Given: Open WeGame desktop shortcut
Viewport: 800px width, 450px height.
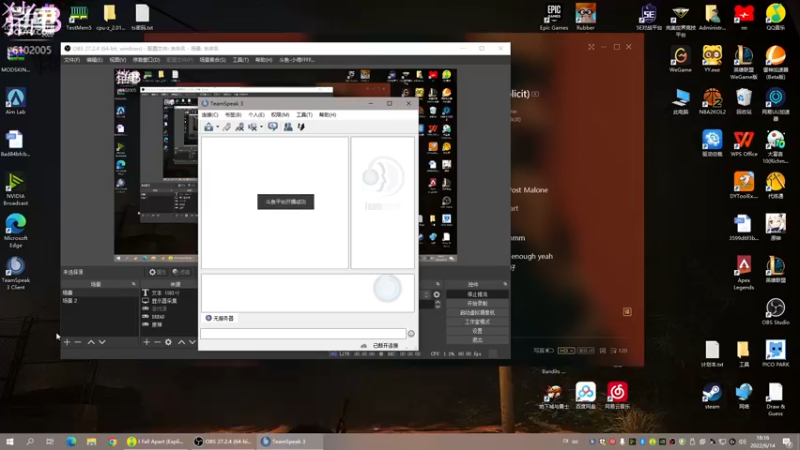Looking at the screenshot, I should 680,59.
